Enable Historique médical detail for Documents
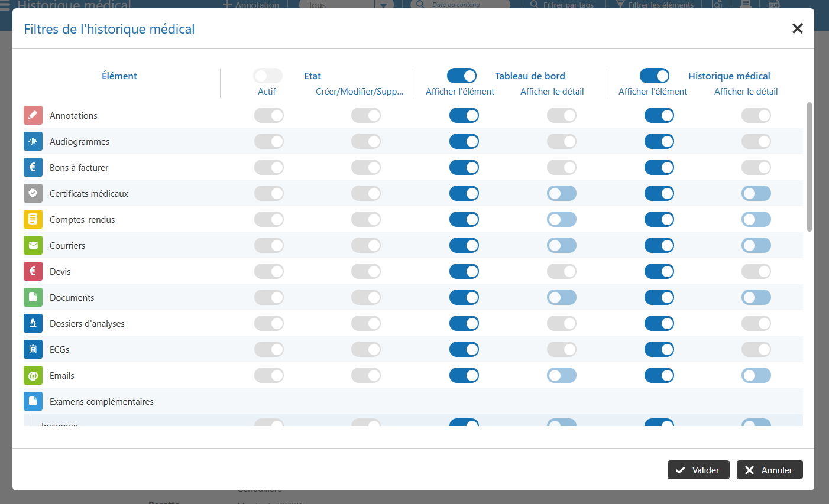 pos(756,297)
